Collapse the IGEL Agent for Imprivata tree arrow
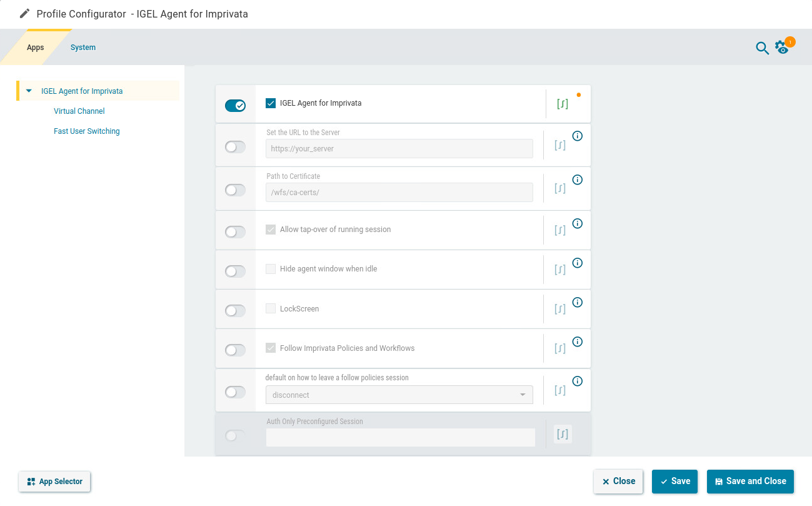Image resolution: width=812 pixels, height=506 pixels. tap(29, 91)
